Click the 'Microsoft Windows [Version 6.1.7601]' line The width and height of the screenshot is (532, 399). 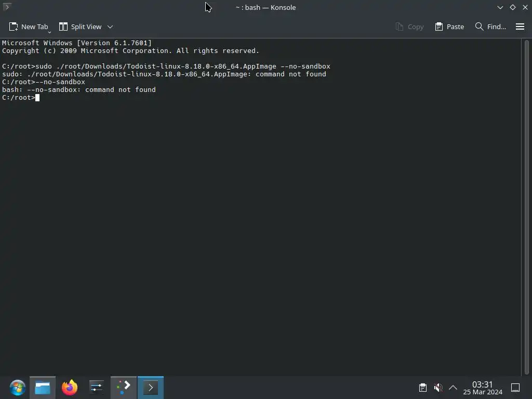(77, 43)
